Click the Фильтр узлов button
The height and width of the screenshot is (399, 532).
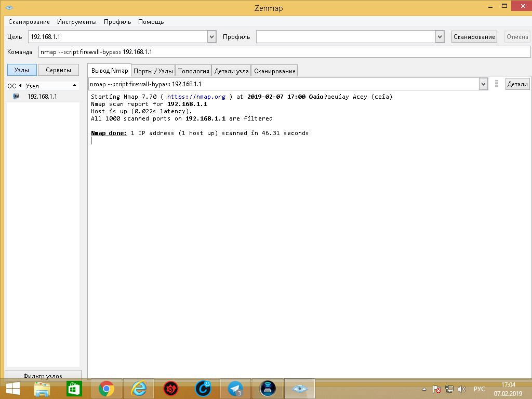(43, 376)
